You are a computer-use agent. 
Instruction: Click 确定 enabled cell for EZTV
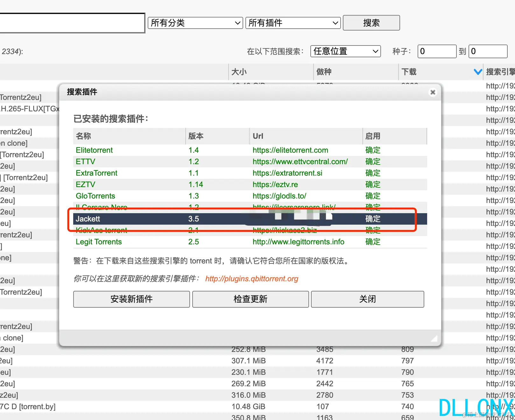(373, 185)
